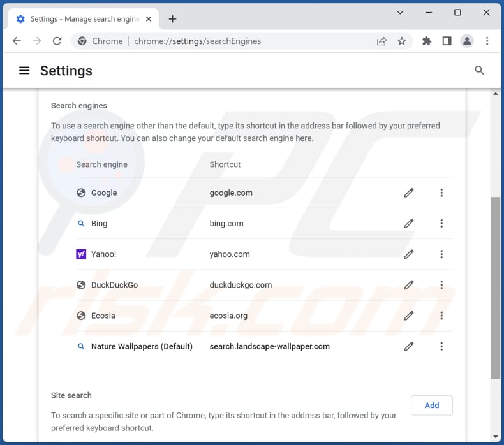Click the Search engines section heading
This screenshot has width=504, height=445.
(79, 105)
